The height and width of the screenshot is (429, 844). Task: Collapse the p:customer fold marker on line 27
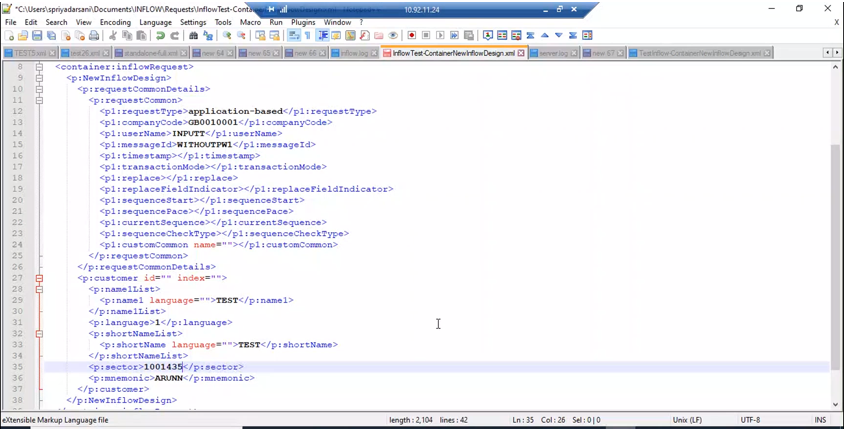(39, 278)
